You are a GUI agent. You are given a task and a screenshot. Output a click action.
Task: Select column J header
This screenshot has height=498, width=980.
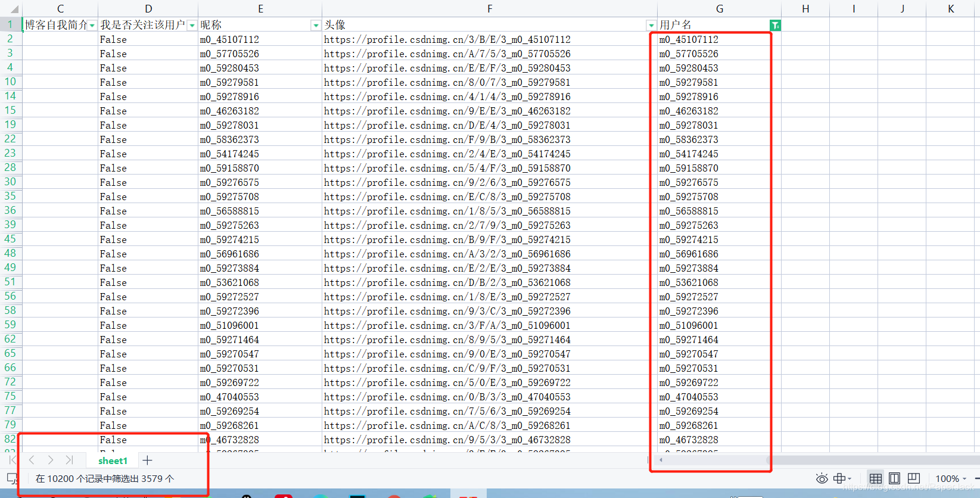pos(902,9)
